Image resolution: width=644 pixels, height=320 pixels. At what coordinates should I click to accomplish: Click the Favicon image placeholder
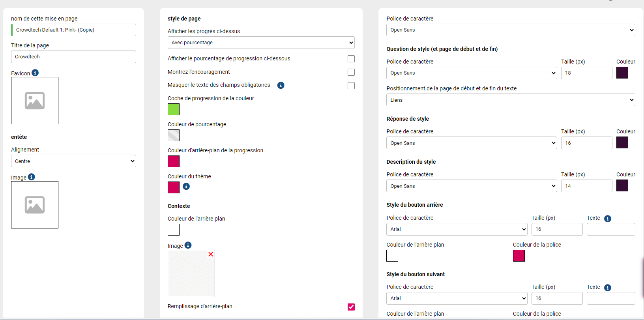click(x=35, y=101)
